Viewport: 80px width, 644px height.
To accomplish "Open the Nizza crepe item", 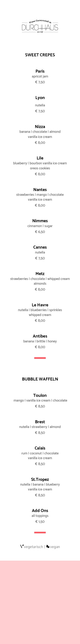I will (40, 126).
